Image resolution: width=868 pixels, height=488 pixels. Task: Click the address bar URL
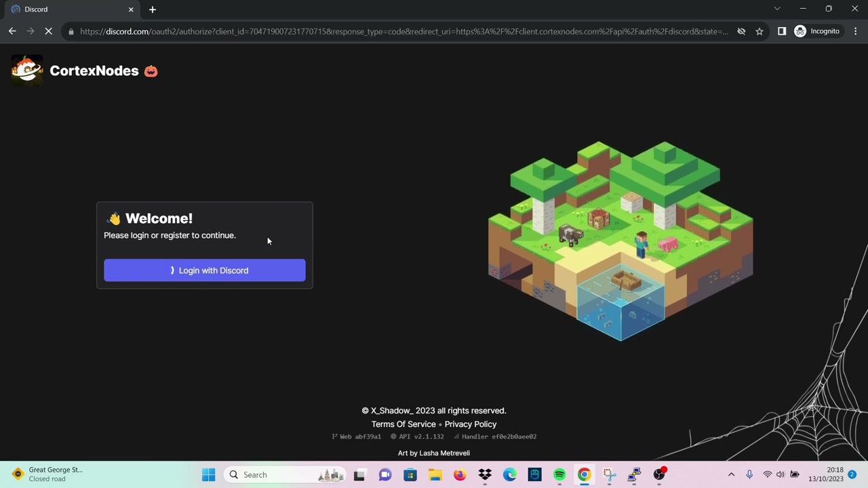coord(404,31)
